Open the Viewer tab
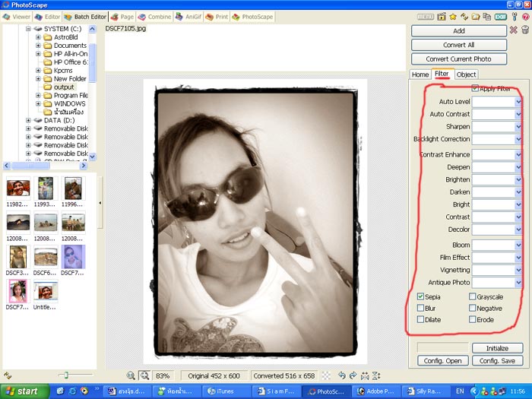The image size is (532, 399). (x=16, y=17)
